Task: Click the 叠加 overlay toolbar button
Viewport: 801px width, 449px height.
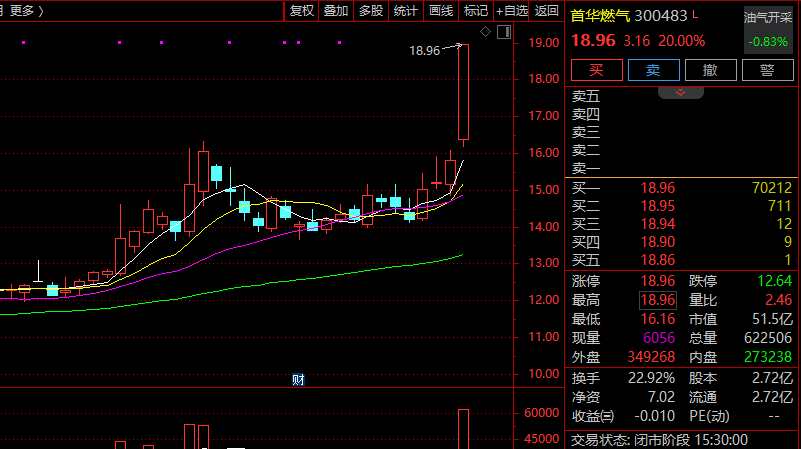Action: pos(336,11)
